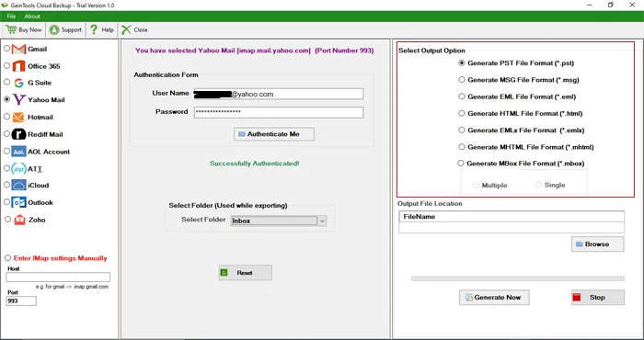Viewport: 644px width, 340px height.
Task: Choose Generate HTML File Format option
Action: point(462,113)
